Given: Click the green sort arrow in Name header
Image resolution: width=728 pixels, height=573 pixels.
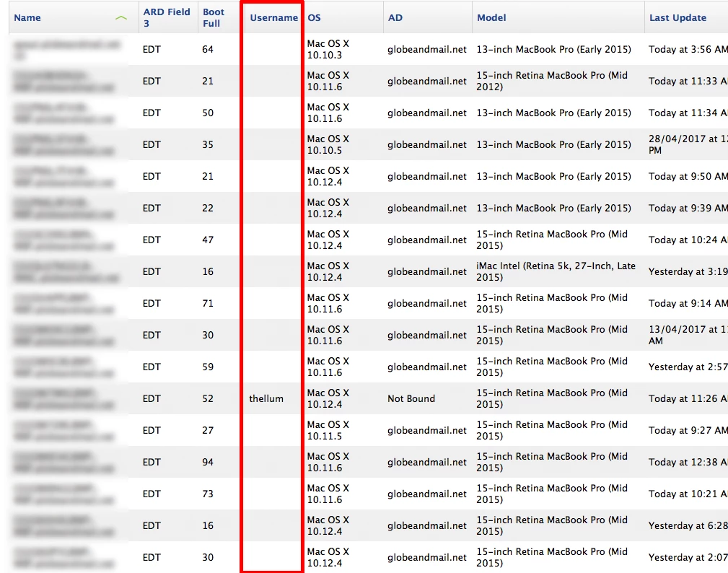Looking at the screenshot, I should tap(120, 17).
